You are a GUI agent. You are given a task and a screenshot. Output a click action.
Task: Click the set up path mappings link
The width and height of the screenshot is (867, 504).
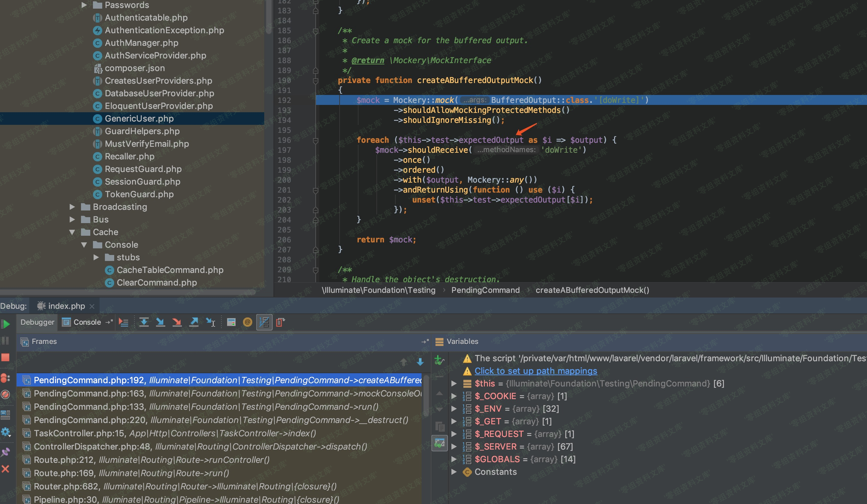[x=536, y=371]
